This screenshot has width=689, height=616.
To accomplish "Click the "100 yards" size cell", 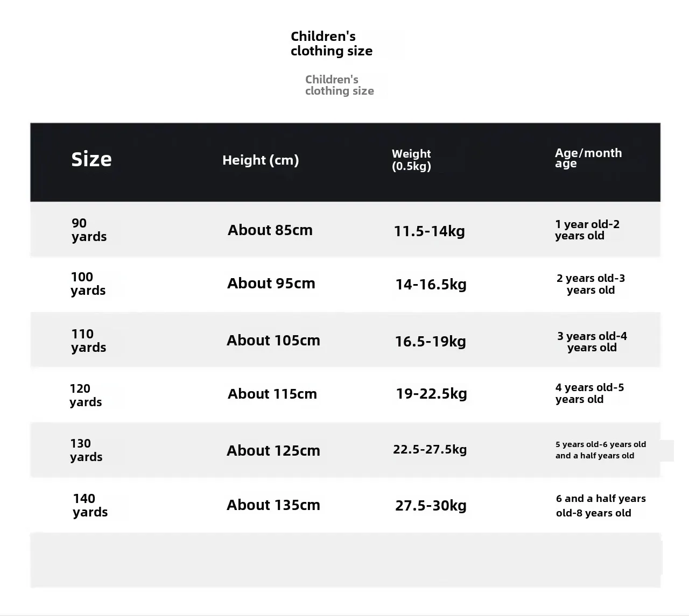I will (88, 284).
